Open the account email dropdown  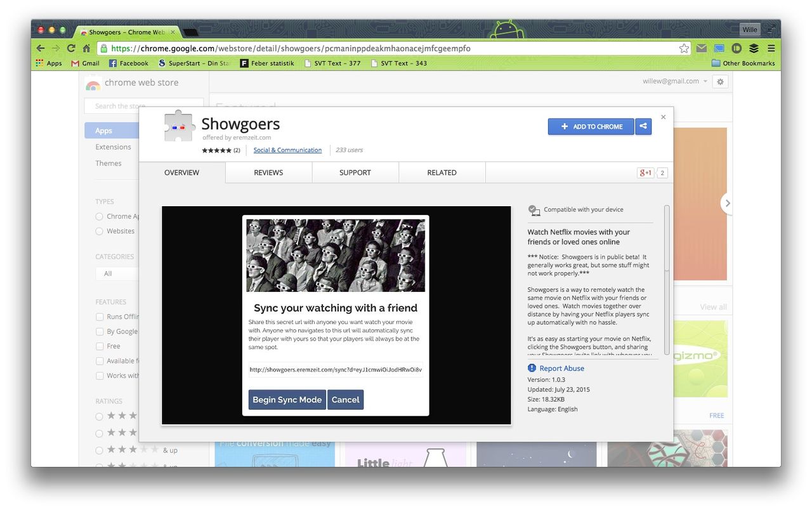pyautogui.click(x=675, y=81)
